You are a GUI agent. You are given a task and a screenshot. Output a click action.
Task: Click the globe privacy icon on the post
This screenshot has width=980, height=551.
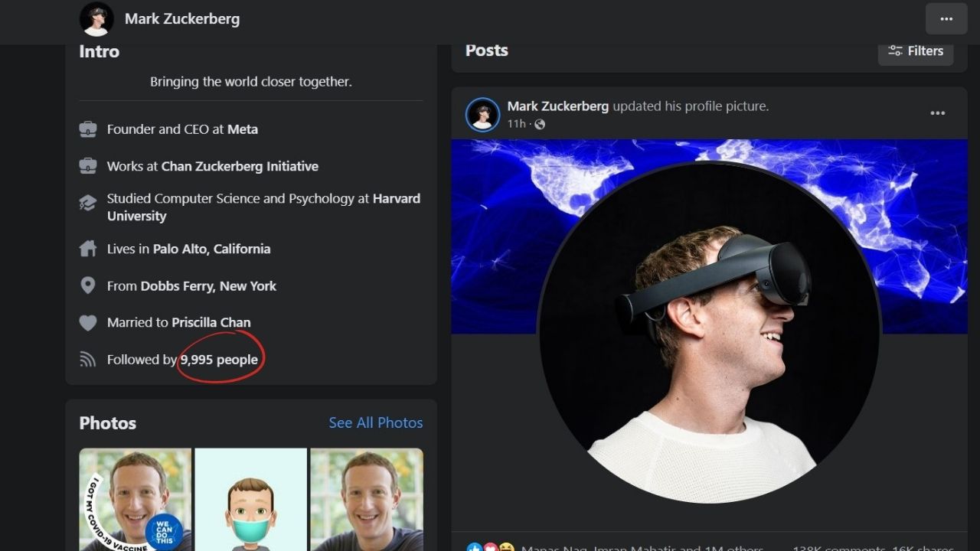click(x=539, y=124)
